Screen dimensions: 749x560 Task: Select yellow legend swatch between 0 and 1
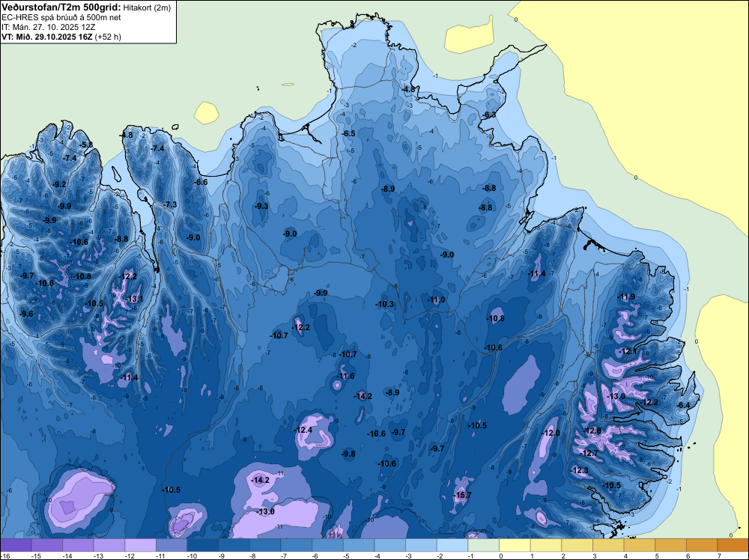(515, 545)
